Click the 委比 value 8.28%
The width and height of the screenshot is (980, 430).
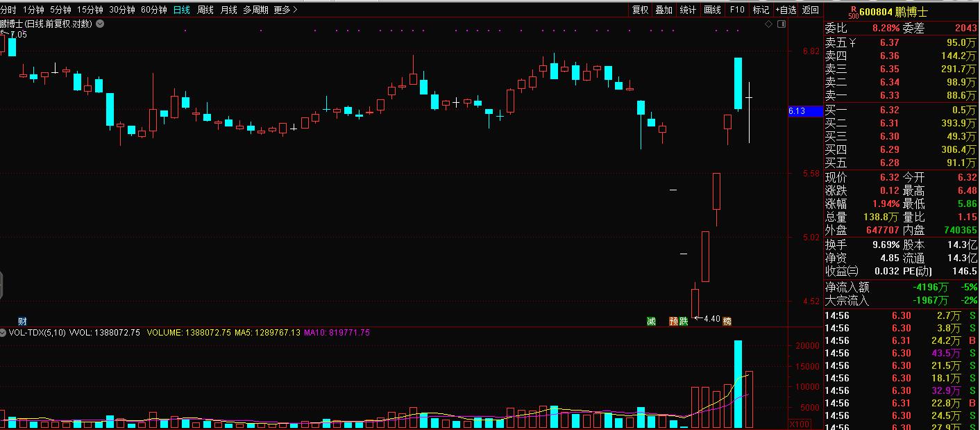(886, 28)
